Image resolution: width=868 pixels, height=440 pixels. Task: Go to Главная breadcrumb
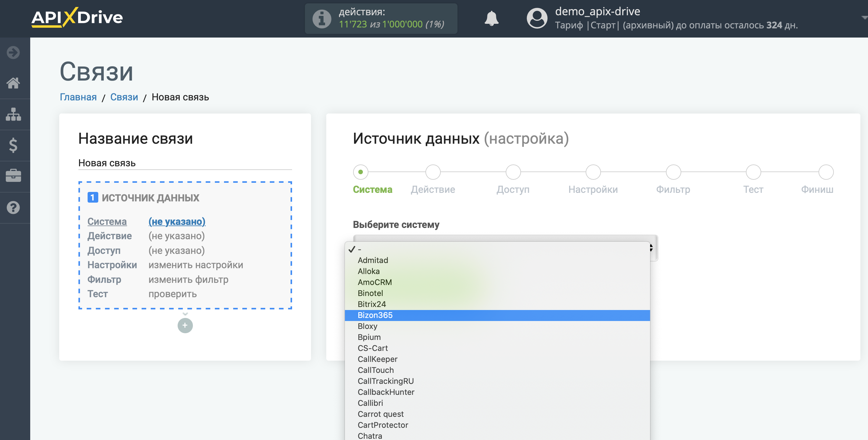click(78, 97)
